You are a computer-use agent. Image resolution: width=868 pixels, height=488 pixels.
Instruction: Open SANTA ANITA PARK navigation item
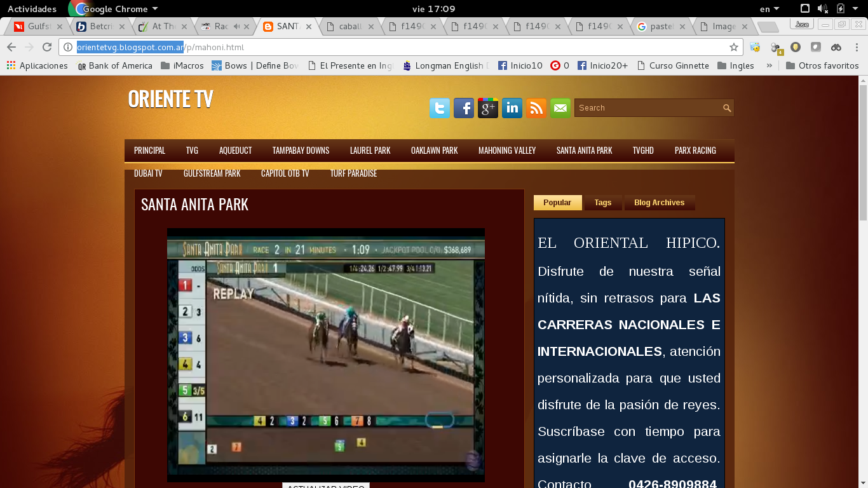pos(584,151)
